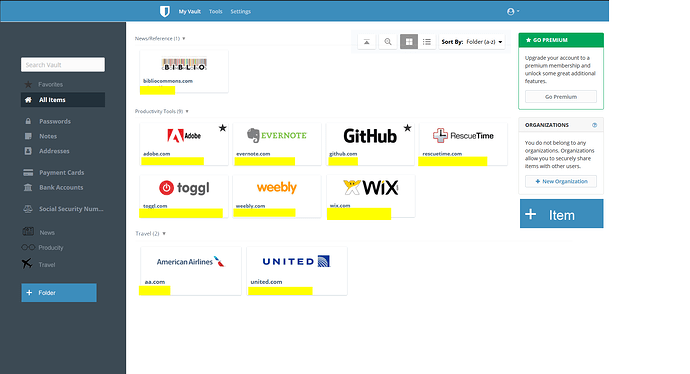Open the GitHub vault item card

point(370,144)
